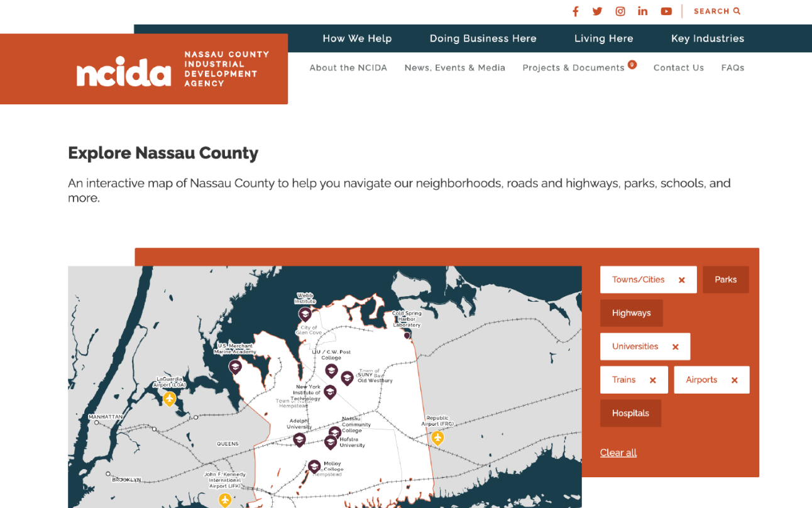Open the NCIDA YouTube icon
Screen dimensions: 812x508
coord(666,11)
